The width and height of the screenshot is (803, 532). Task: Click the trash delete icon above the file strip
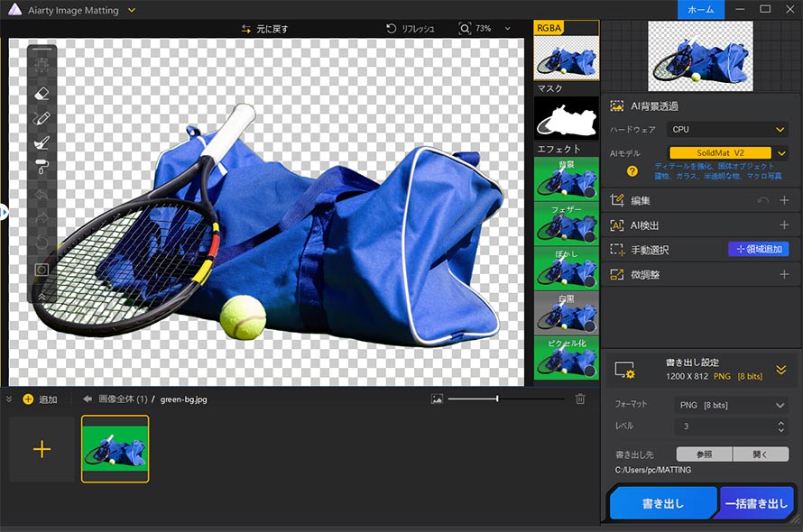[x=580, y=399]
